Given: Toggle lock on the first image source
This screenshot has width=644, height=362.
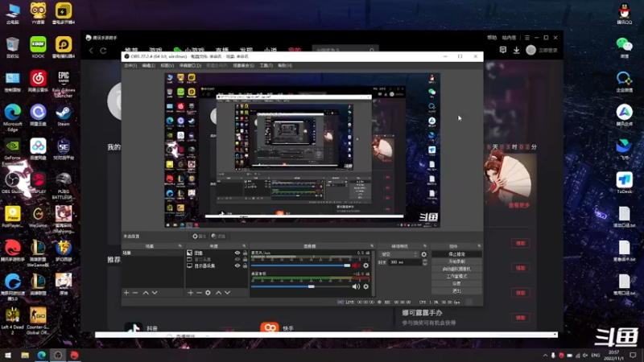Looking at the screenshot, I should (x=245, y=253).
